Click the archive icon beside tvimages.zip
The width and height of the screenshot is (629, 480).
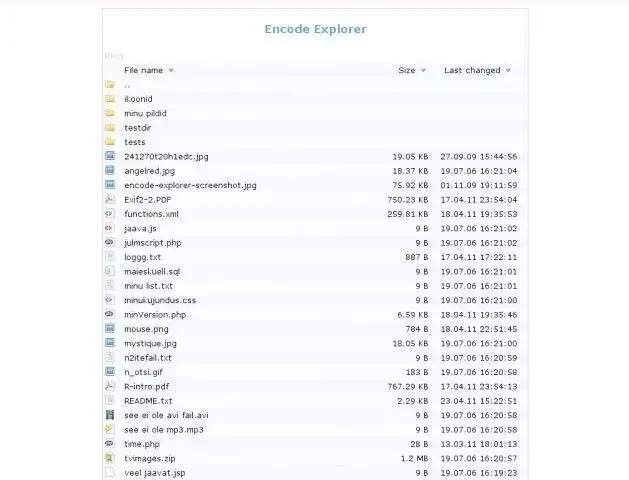click(x=110, y=458)
